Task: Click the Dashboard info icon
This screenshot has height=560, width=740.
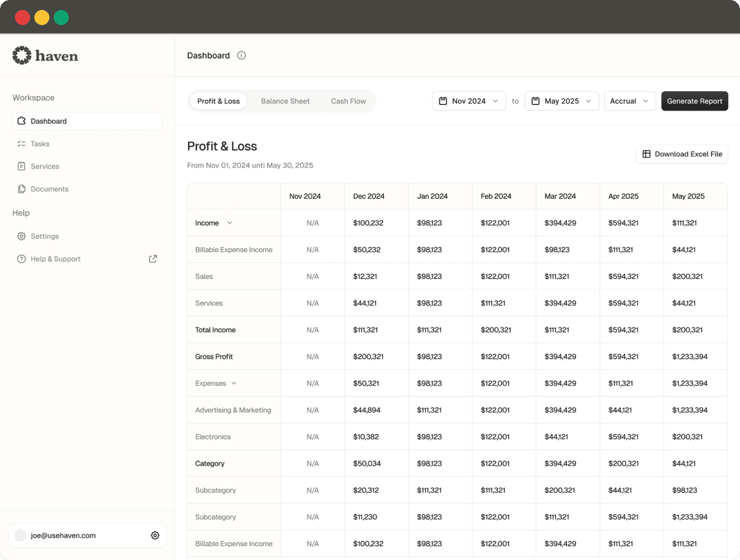Action: coord(241,55)
